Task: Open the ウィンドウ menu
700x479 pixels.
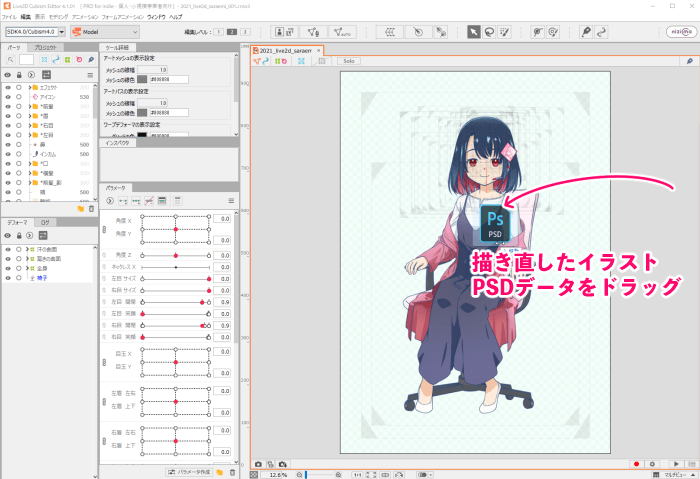Action: [156, 17]
